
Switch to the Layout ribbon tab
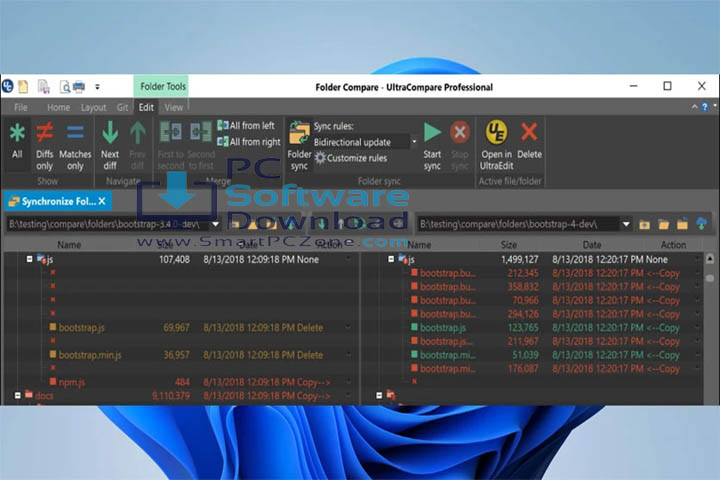pyautogui.click(x=93, y=107)
